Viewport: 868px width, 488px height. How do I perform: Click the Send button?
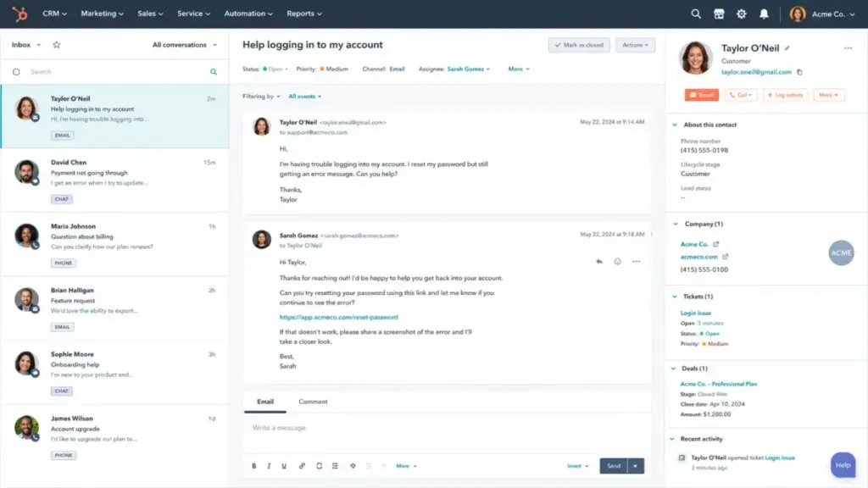tap(614, 466)
